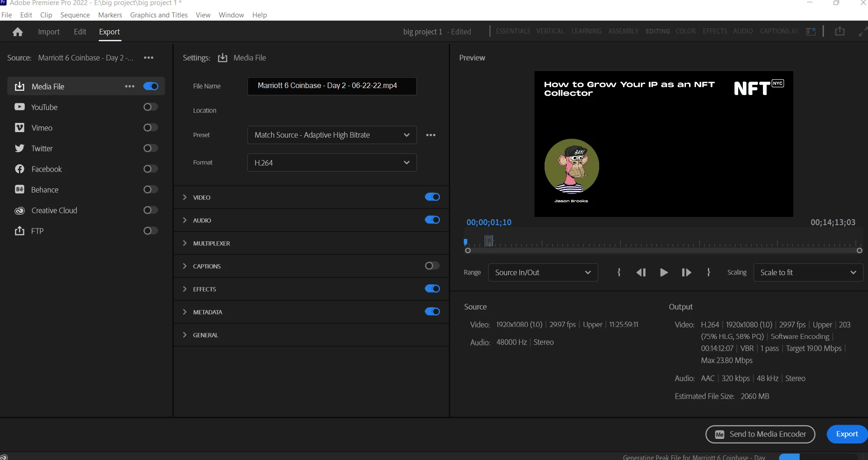Open the Graphics and Titles menu

point(159,15)
